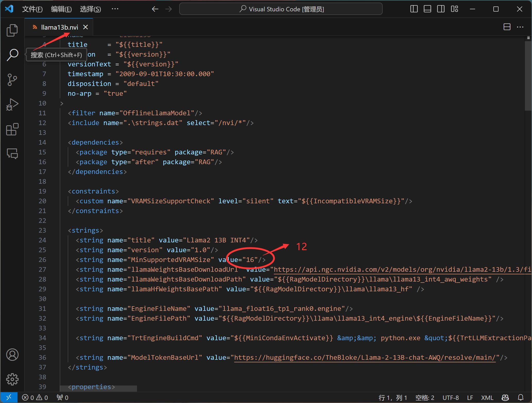532x403 pixels.
Task: Click the MinSupportedVRAMSize attribute text
Action: tap(171, 260)
